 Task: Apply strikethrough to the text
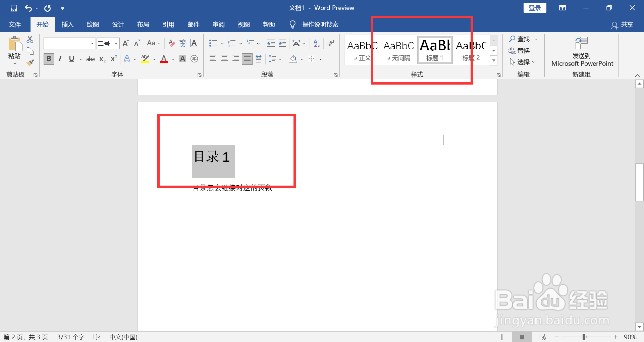pos(91,59)
